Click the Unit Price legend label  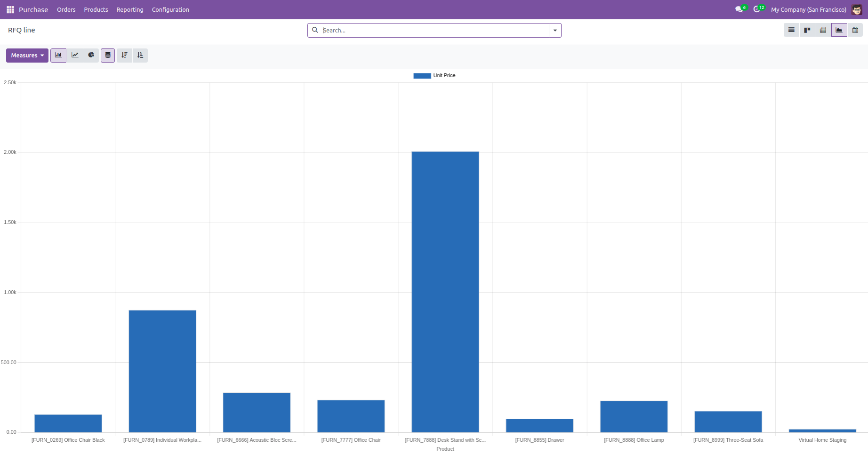[x=444, y=76]
